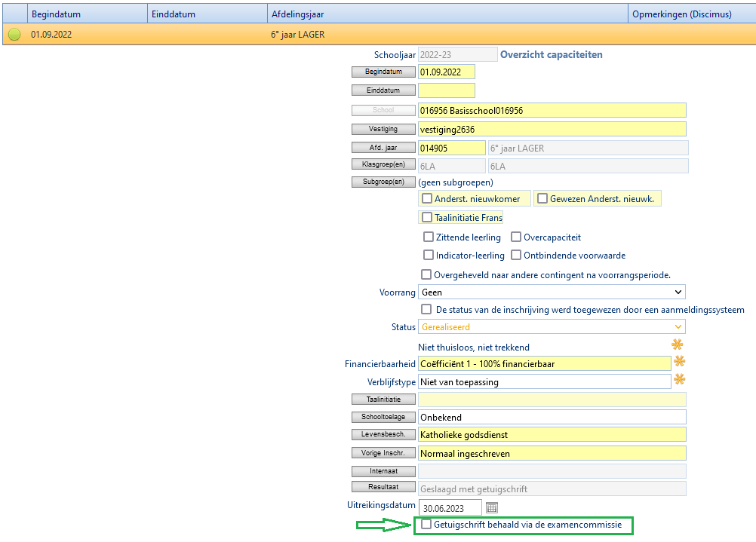This screenshot has width=756, height=542.
Task: Click the asterisk icon next to Niet thuisloos
Action: point(677,344)
